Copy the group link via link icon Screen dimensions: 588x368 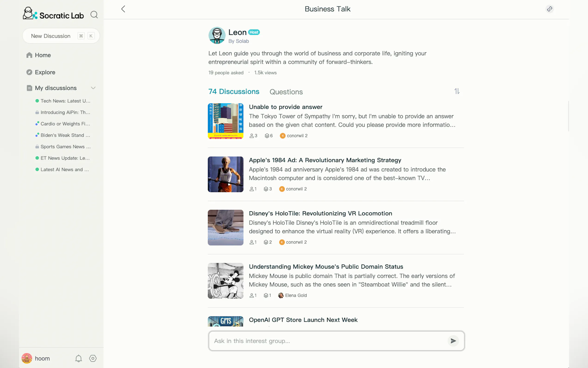click(549, 9)
